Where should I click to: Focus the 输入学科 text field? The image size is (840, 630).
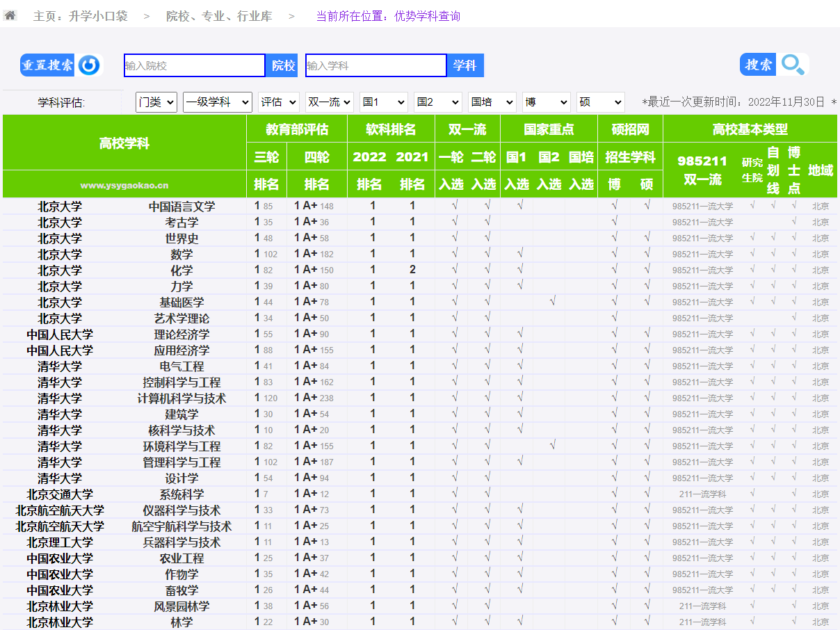point(375,65)
